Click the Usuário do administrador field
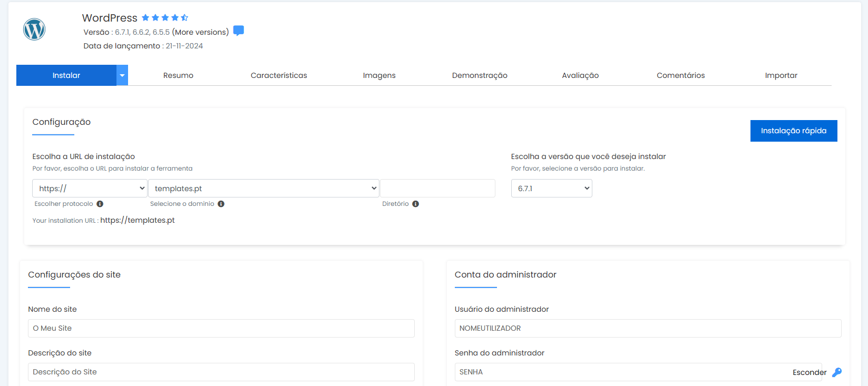The image size is (868, 386). coord(647,328)
